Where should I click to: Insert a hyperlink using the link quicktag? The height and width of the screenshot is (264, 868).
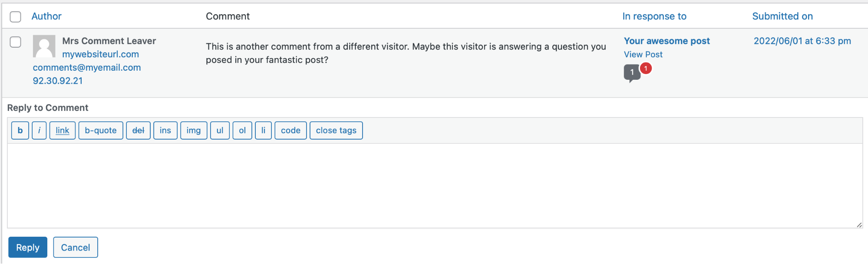62,130
